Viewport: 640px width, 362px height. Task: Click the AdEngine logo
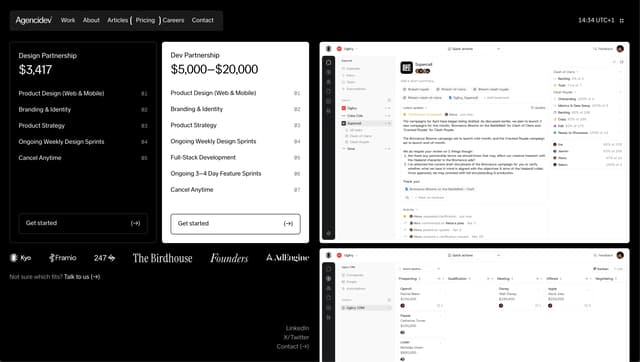pyautogui.click(x=287, y=258)
